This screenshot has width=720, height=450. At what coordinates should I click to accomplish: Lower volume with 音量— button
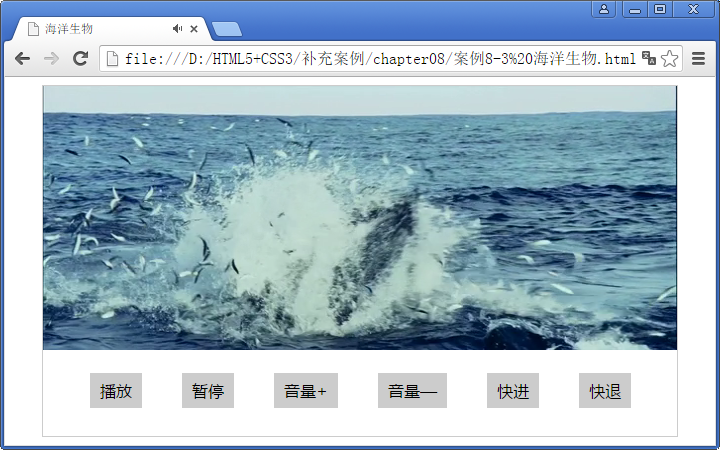412,391
